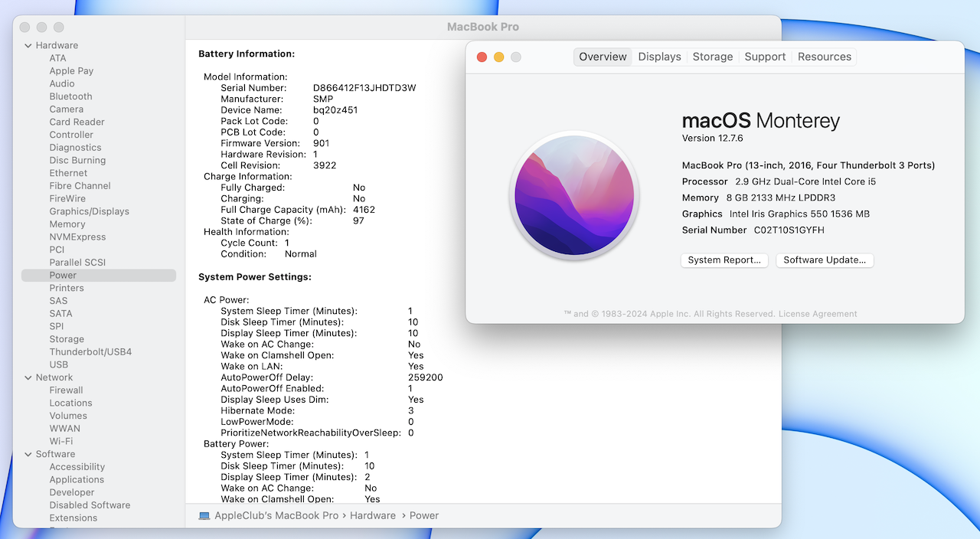Image resolution: width=980 pixels, height=539 pixels.
Task: Select Diagnostics in the sidebar
Action: coord(75,148)
